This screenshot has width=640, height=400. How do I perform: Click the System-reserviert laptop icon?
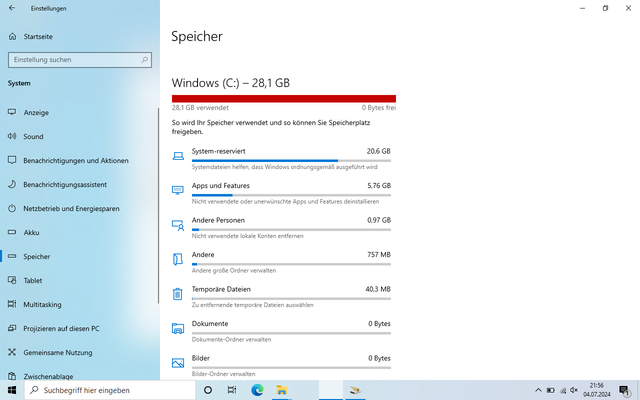pyautogui.click(x=178, y=156)
